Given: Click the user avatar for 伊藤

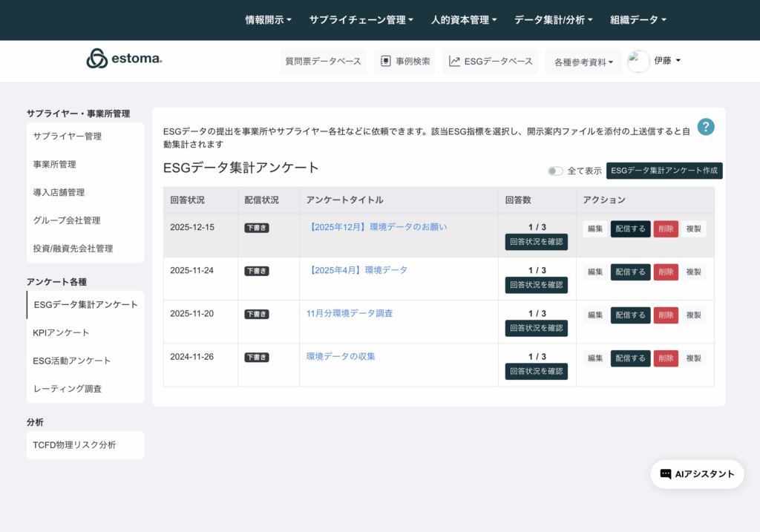Looking at the screenshot, I should [638, 62].
